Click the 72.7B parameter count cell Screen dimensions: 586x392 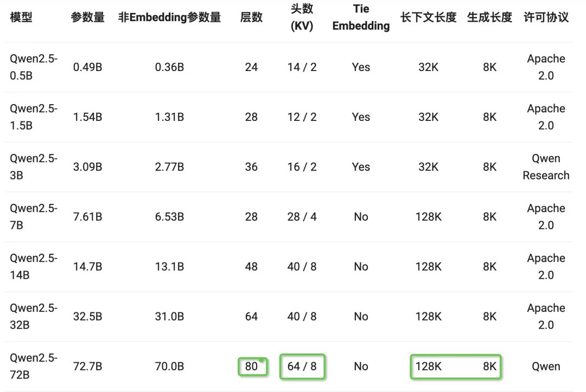click(x=87, y=367)
